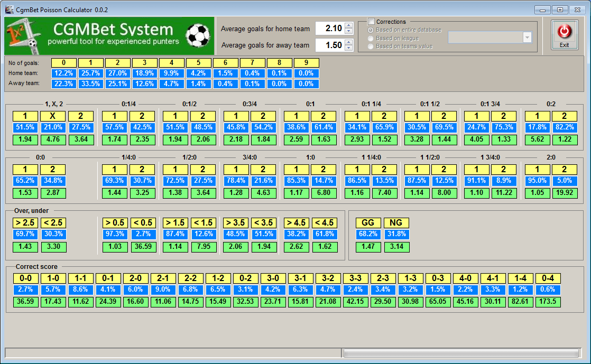Click the 19.92 odds in 2:0 handicap
Viewport: 591px width, 364px height.
pos(565,193)
